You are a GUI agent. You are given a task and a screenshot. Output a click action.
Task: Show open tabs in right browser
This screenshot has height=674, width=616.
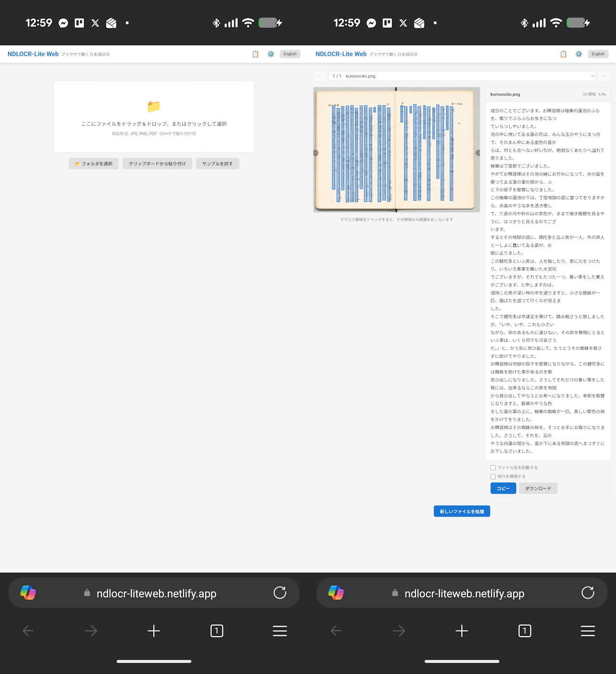coord(525,631)
